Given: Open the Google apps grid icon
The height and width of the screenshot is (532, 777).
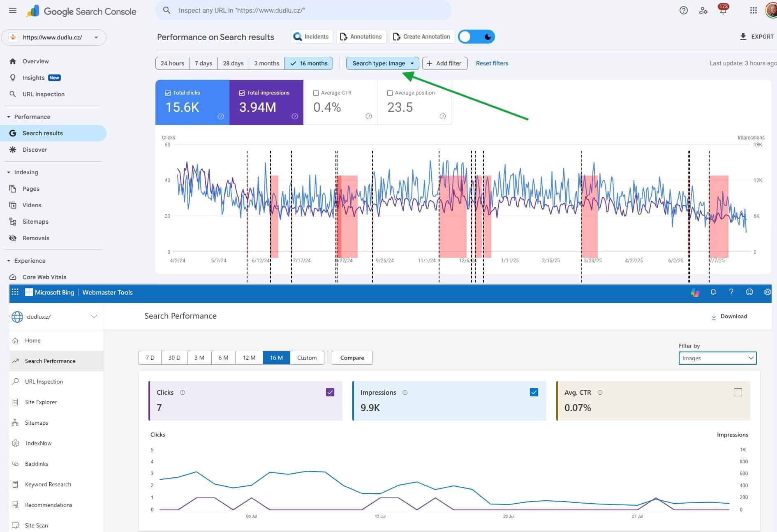Looking at the screenshot, I should (x=753, y=11).
